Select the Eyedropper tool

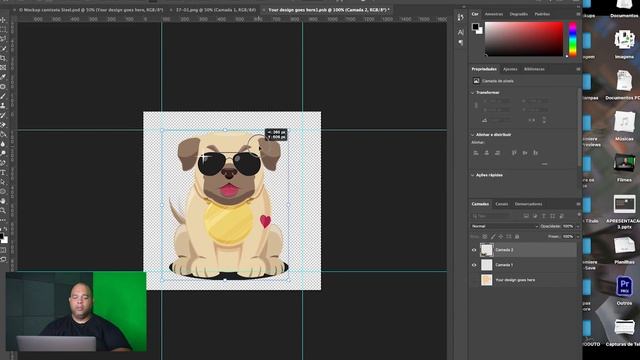[3, 77]
